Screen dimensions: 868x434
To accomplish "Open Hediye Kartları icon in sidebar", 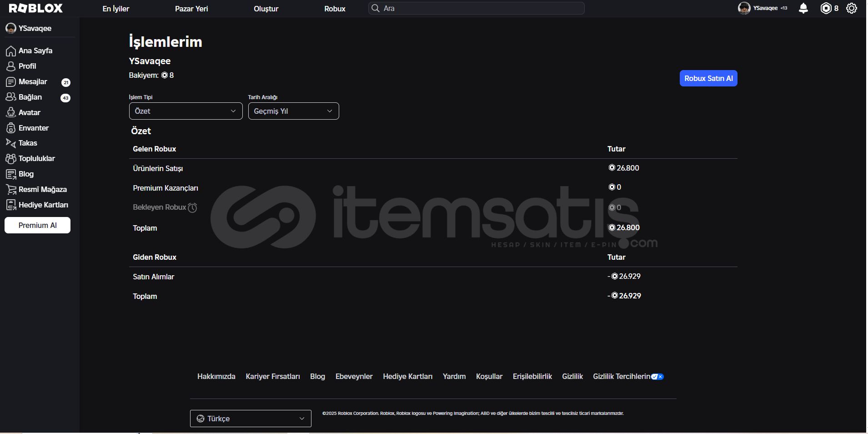I will click(11, 205).
